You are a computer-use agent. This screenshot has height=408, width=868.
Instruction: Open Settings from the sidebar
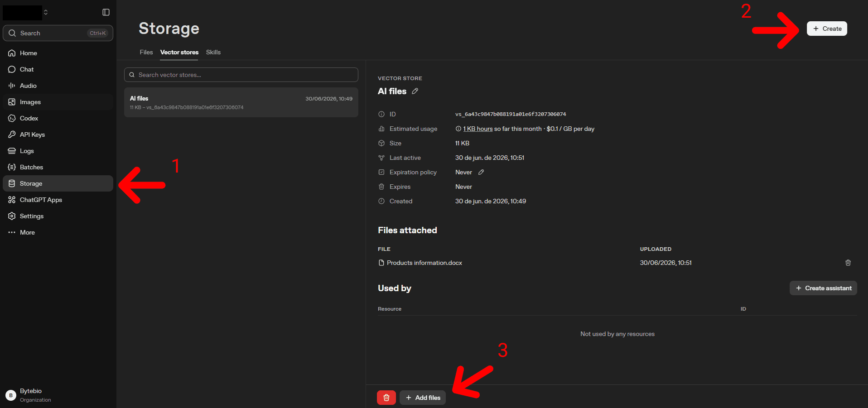[58, 216]
